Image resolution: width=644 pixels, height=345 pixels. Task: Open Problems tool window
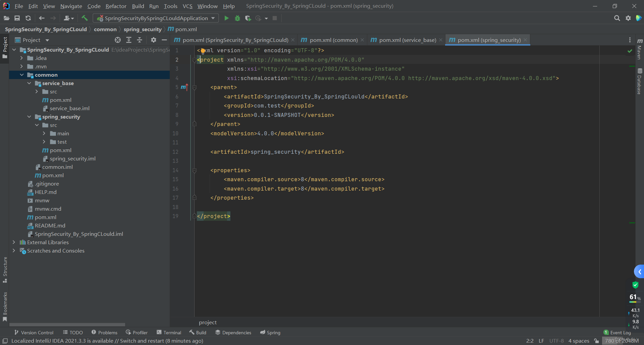[x=104, y=332]
